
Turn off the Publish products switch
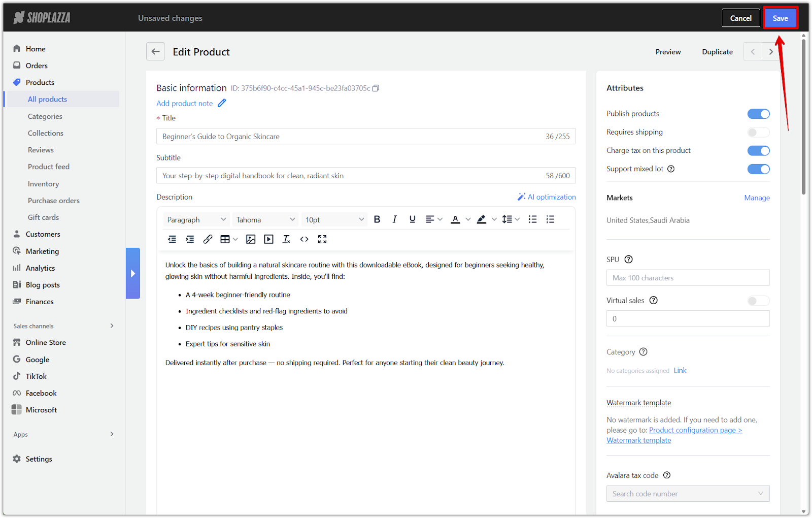(758, 114)
